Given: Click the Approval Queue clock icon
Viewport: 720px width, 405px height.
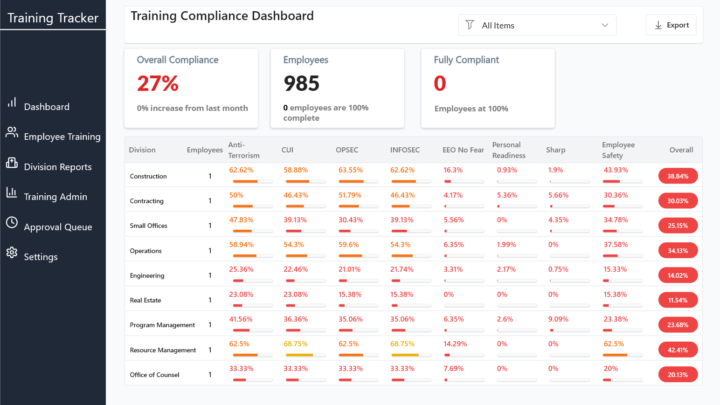Looking at the screenshot, I should click(x=12, y=224).
